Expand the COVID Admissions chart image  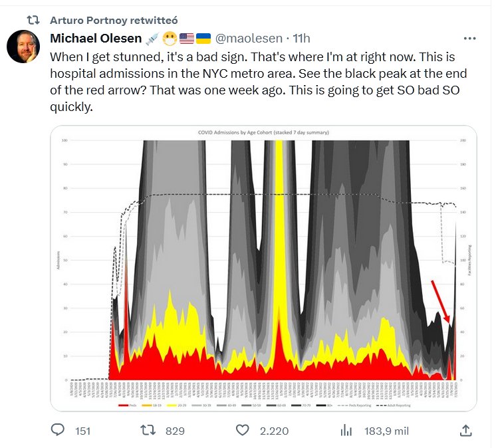tap(263, 266)
